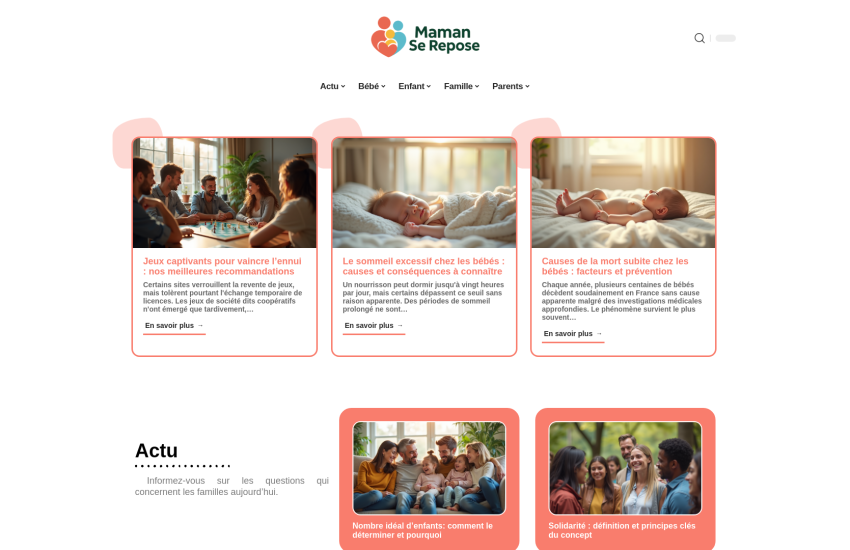
Task: Open the Parents navigation menu
Action: [x=511, y=86]
